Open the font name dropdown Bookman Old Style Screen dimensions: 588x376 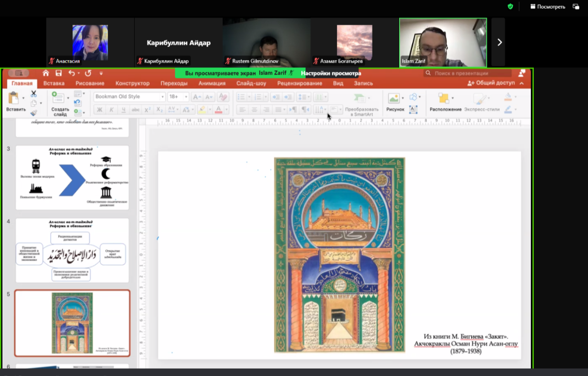tap(162, 97)
